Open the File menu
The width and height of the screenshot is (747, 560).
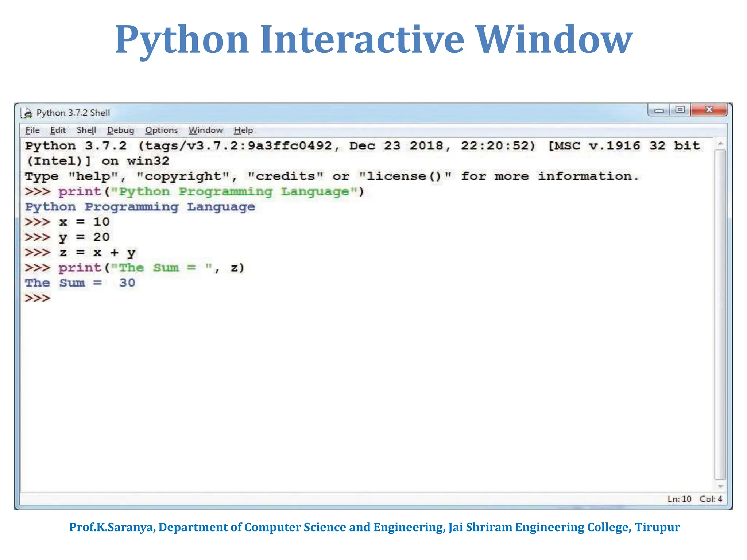point(32,130)
